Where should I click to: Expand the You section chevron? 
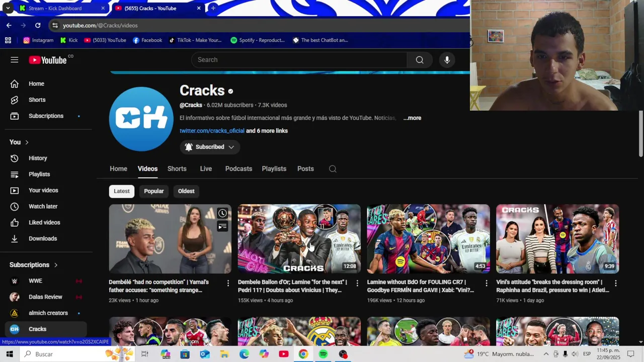pos(27,142)
